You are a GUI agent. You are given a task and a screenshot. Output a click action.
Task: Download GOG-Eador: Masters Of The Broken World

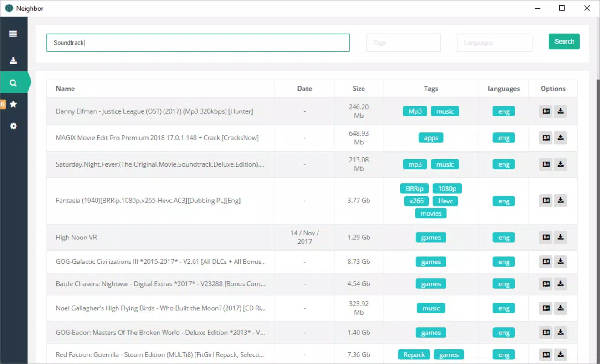[x=560, y=333]
